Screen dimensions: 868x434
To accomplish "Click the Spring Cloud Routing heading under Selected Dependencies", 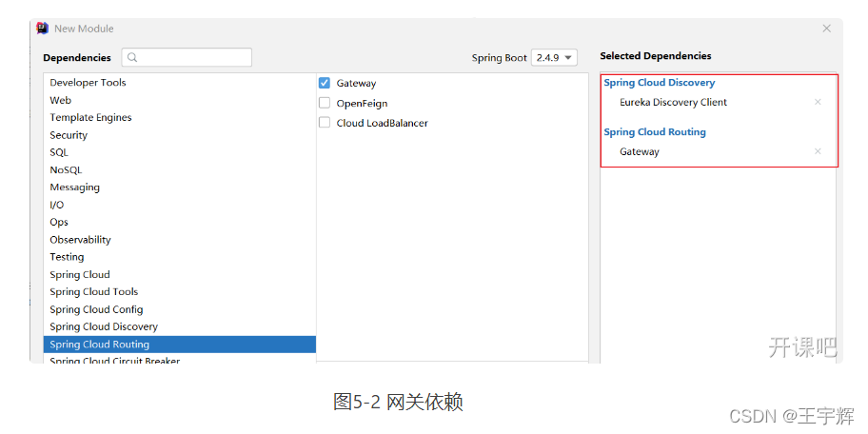I will coord(655,131).
